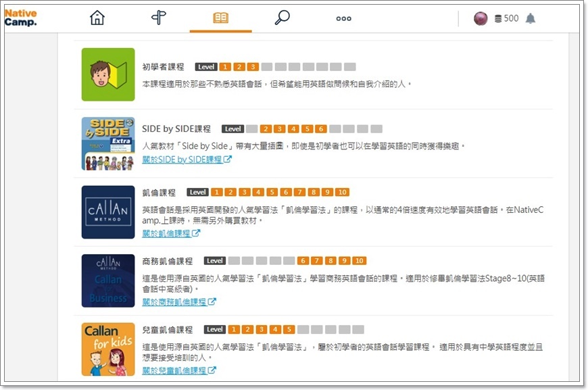The image size is (588, 390).
Task: Follow the 關於商務凱倫課程 link
Action: pos(179,301)
